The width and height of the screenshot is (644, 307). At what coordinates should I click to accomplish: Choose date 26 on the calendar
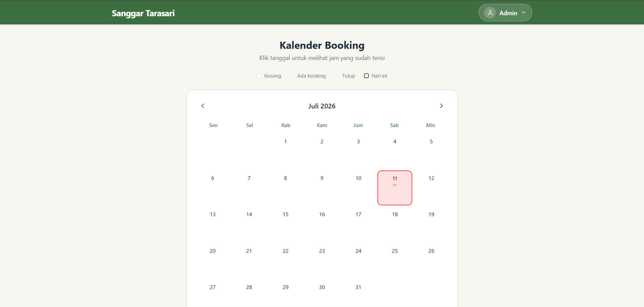[431, 261]
